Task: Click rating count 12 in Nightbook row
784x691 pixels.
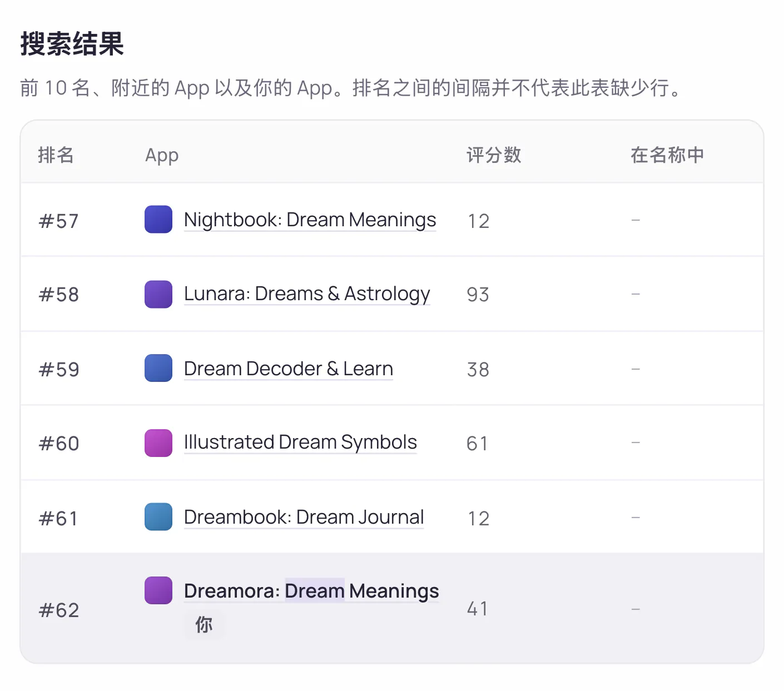Action: 478,221
